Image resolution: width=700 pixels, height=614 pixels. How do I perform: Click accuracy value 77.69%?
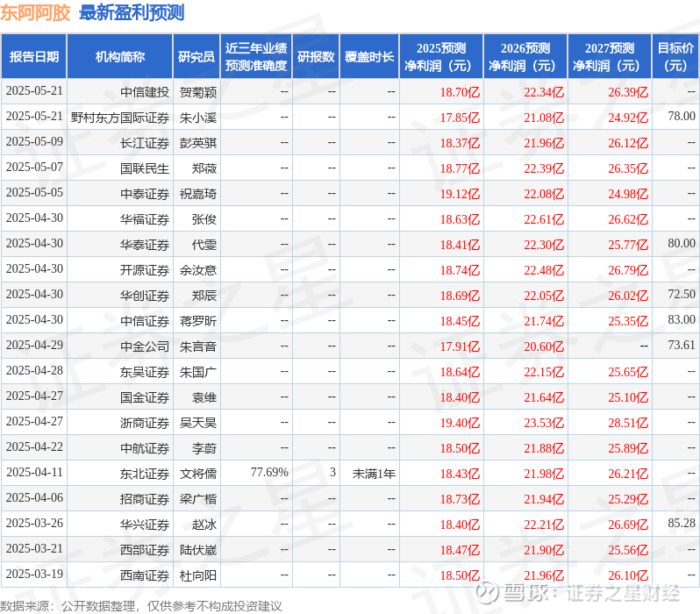pos(269,473)
